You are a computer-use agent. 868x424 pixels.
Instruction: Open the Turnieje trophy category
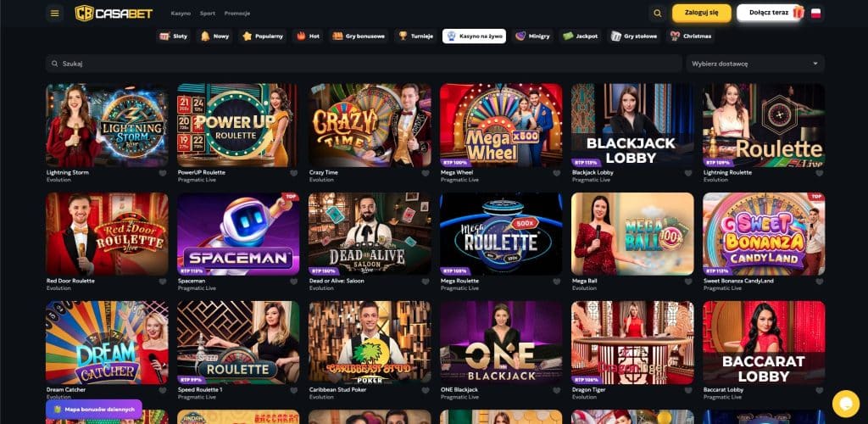point(415,36)
